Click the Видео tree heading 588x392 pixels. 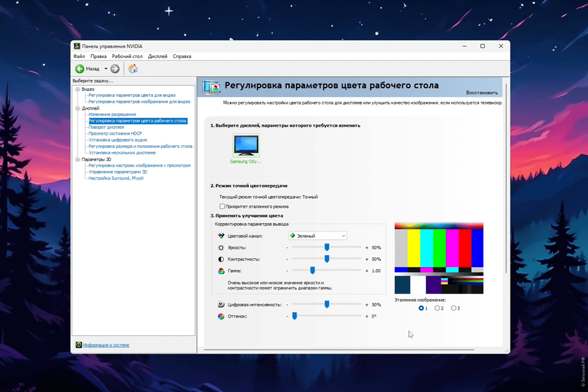pyautogui.click(x=88, y=89)
